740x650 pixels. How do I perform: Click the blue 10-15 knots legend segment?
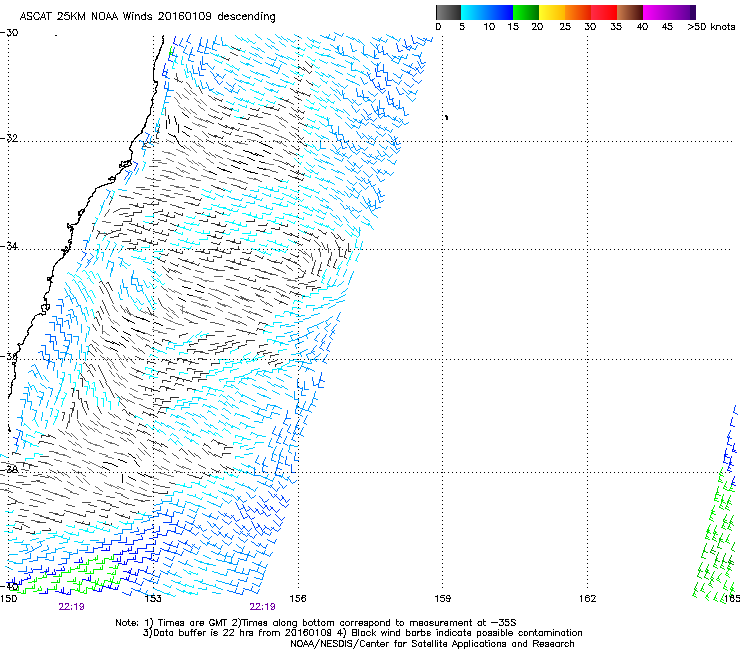[500, 12]
